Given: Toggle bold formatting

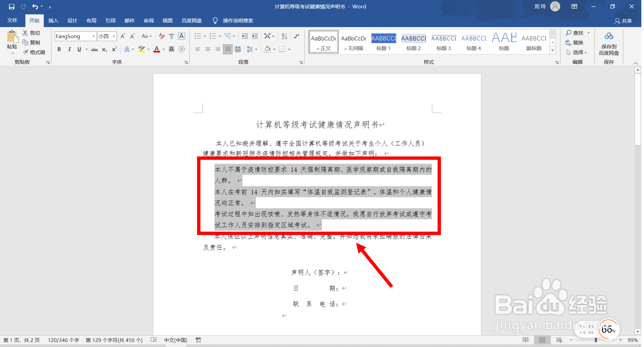Looking at the screenshot, I should click(x=59, y=49).
